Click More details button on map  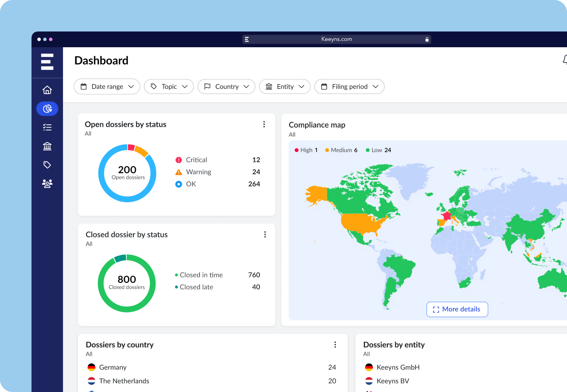coord(457,309)
